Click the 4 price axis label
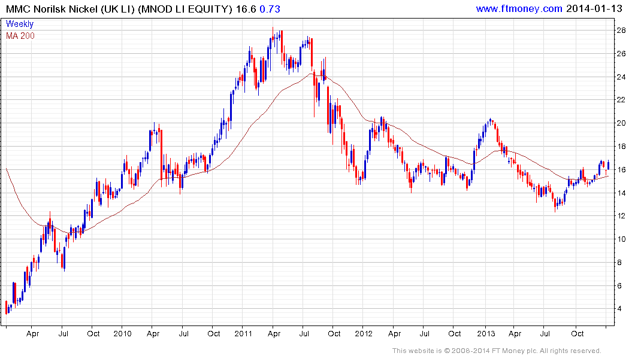Viewport: 644px width, 359px height. click(x=618, y=309)
